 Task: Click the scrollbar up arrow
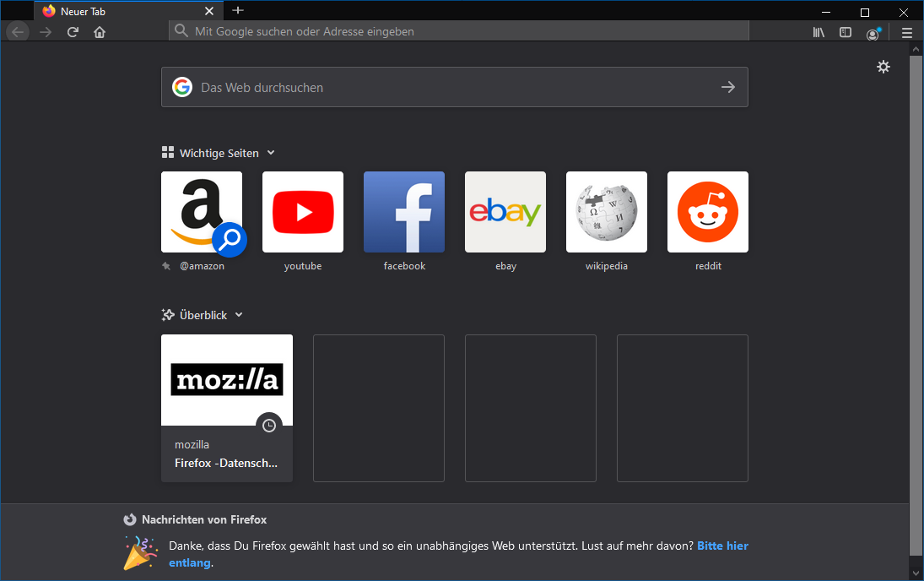click(x=916, y=48)
